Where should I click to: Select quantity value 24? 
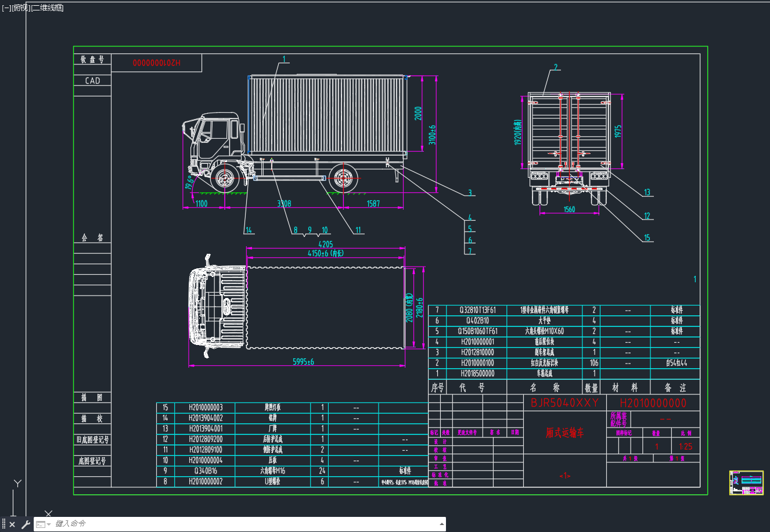322,471
